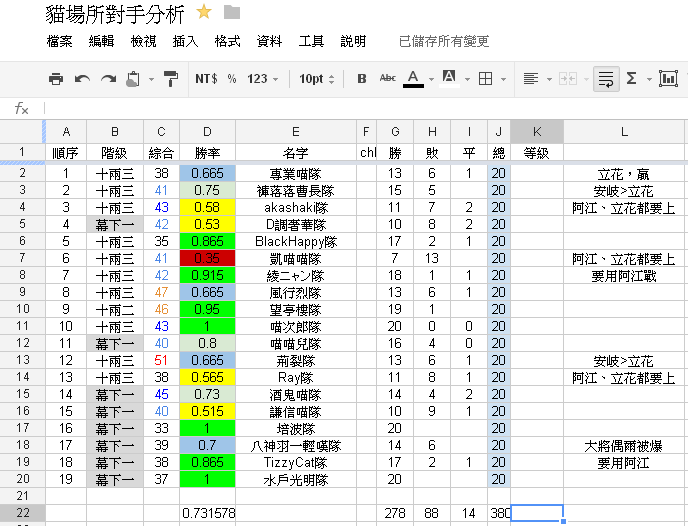The height and width of the screenshot is (526, 688).
Task: Undo the last action
Action: 82,79
